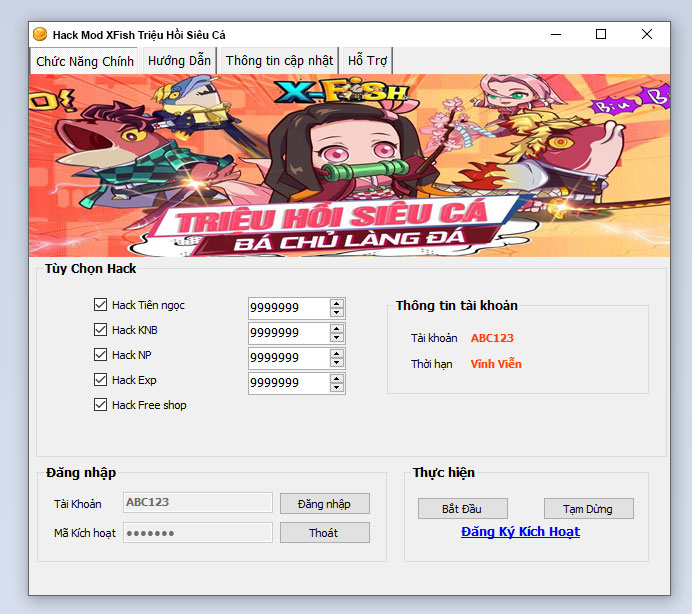Open the Hỗ Trợ tab
The height and width of the screenshot is (616, 693).
click(367, 61)
